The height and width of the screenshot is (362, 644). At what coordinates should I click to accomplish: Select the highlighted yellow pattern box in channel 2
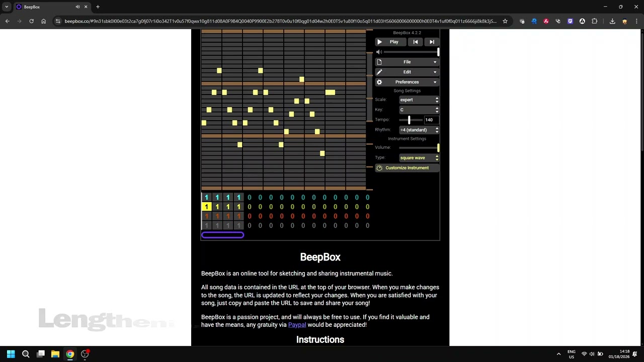click(x=206, y=207)
